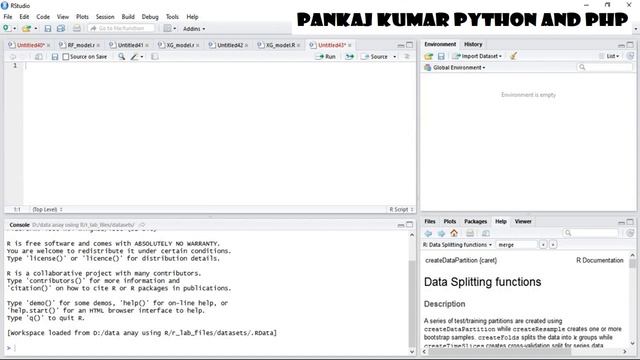Click the Re-run previous code icon
Screen dimensions: 640x360
point(350,57)
